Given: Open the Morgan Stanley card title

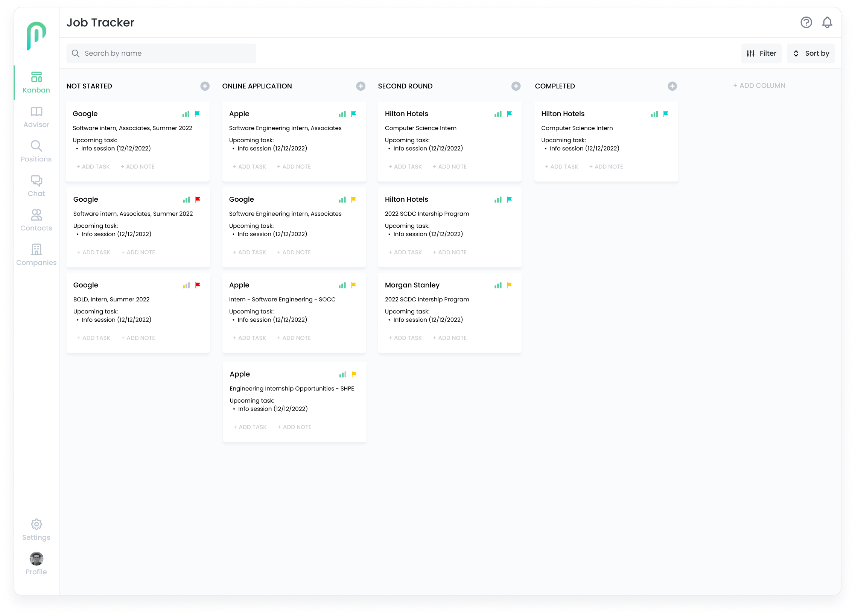Looking at the screenshot, I should (412, 285).
